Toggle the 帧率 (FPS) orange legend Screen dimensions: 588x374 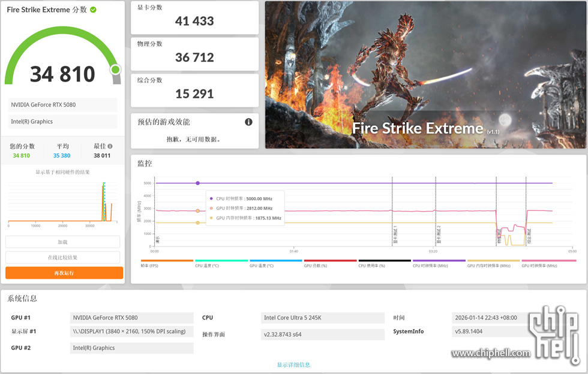coord(167,264)
